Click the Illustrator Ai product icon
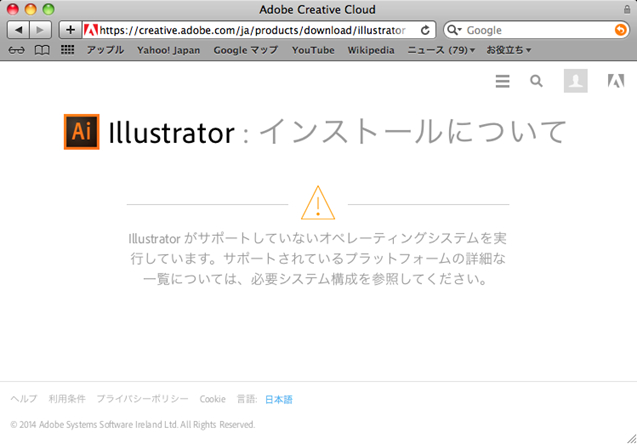The width and height of the screenshot is (637, 444). click(82, 132)
